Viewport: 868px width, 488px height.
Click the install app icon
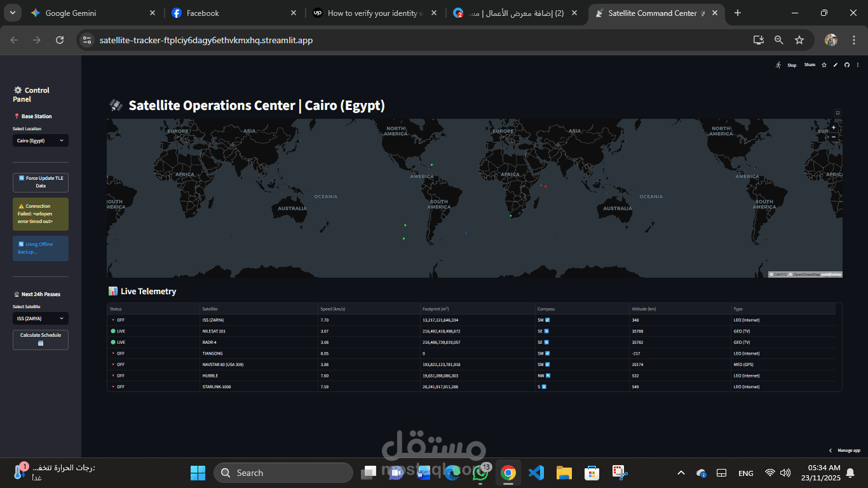[x=758, y=40]
